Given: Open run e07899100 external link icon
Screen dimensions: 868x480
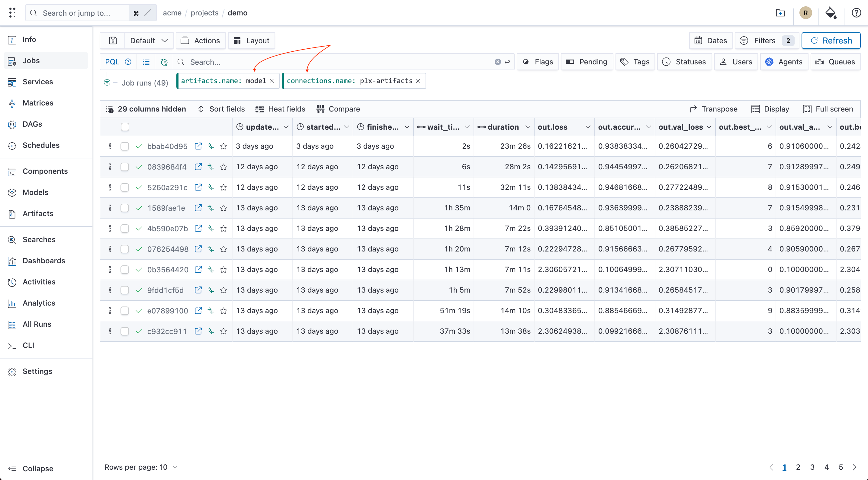Looking at the screenshot, I should tap(198, 310).
